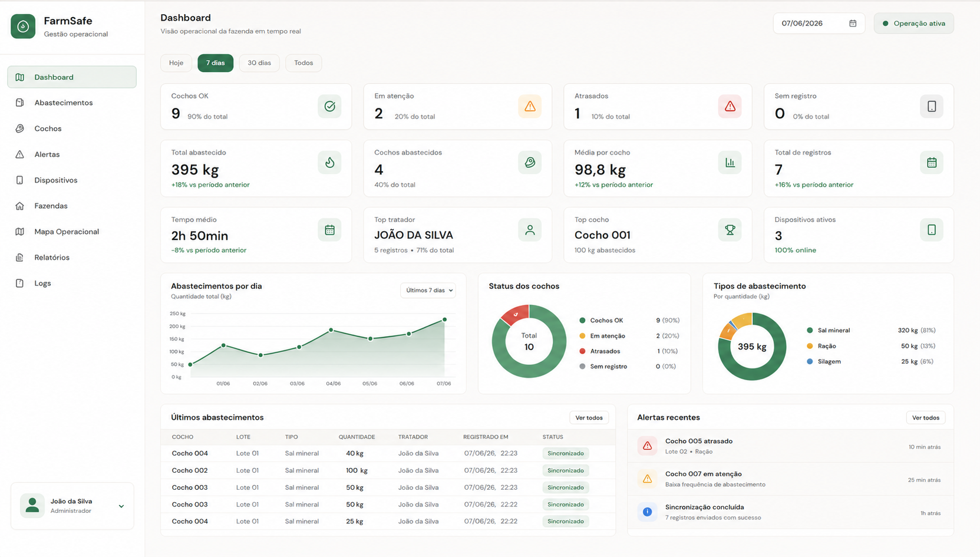
Task: Click the Top tratador person icon
Action: click(530, 230)
